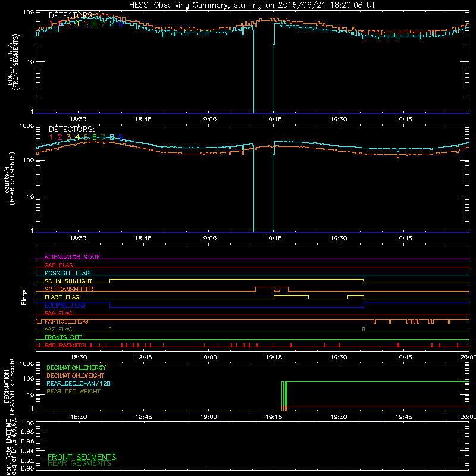Screen dimensions: 476x476
Task: Select the ECLIPSE_FLAG label
Action: coord(65,305)
